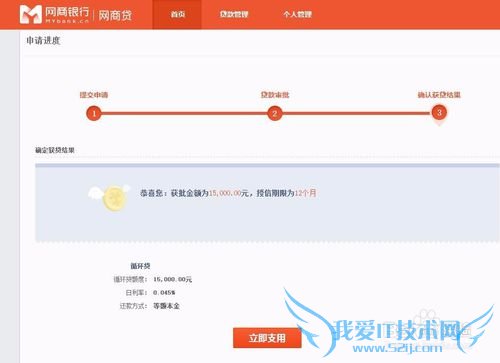
Task: Select step 3 marker for 确认获贷结果
Action: [x=439, y=113]
